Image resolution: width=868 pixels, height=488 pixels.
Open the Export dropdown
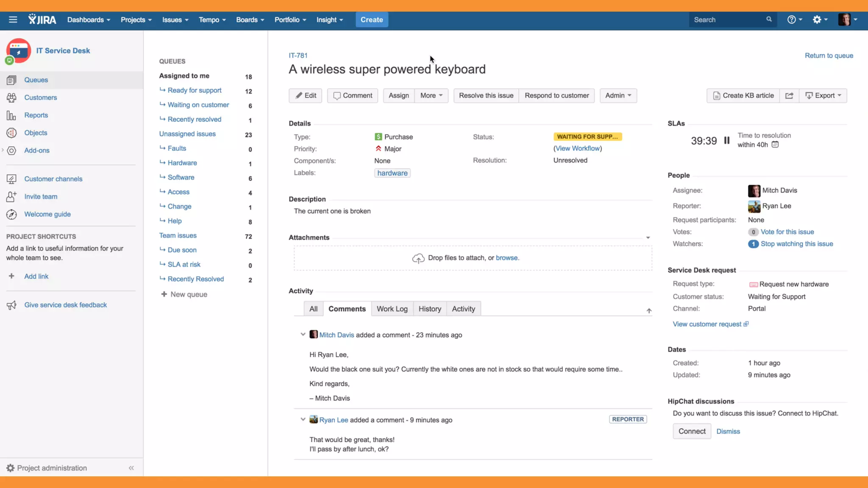pos(823,96)
